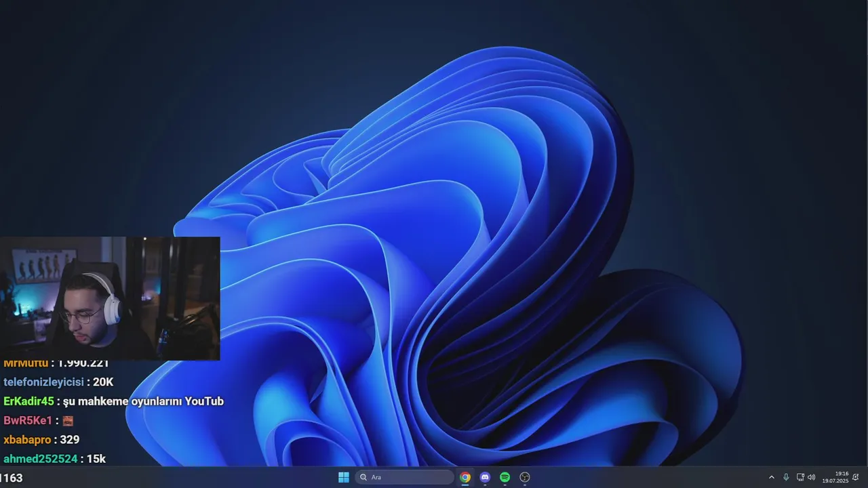Open network status icon in system tray

coord(800,477)
